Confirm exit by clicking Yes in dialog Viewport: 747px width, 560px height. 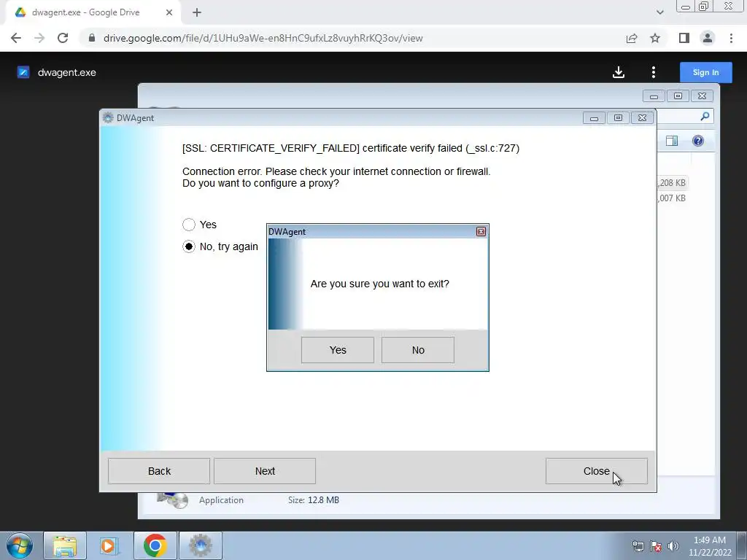[x=337, y=350]
